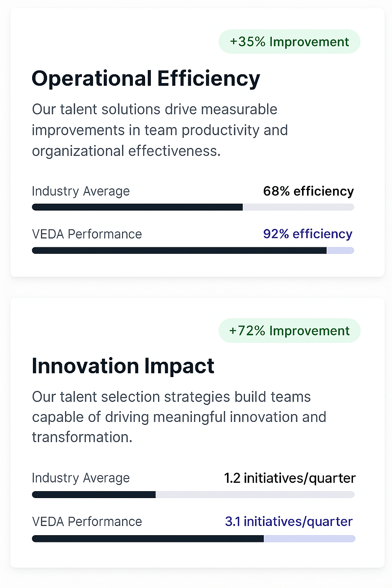Click VEDA Performance label in Operational Efficiency card
The width and height of the screenshot is (392, 588).
87,234
